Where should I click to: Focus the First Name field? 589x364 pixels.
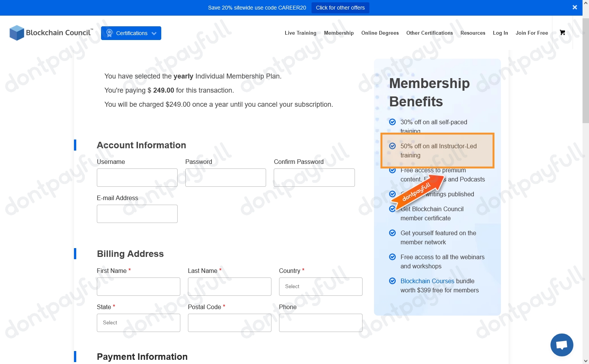click(138, 287)
